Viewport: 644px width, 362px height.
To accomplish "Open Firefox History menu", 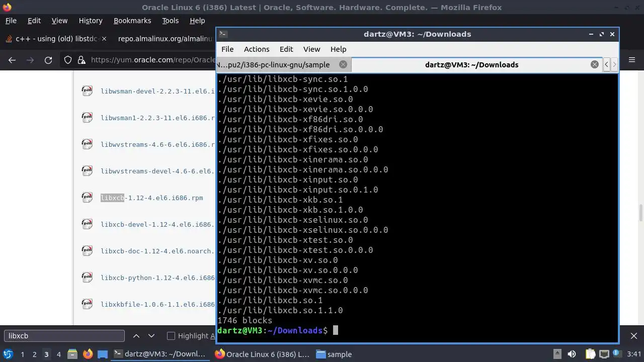I will 91,21.
